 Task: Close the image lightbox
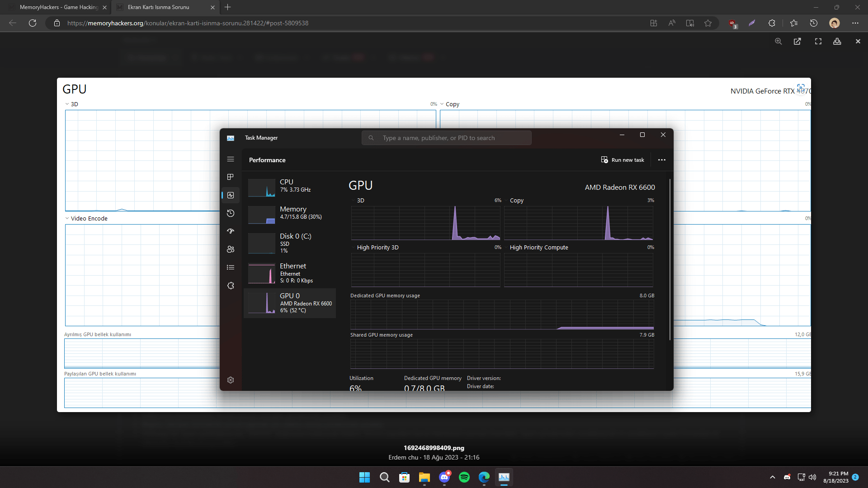pos(858,41)
